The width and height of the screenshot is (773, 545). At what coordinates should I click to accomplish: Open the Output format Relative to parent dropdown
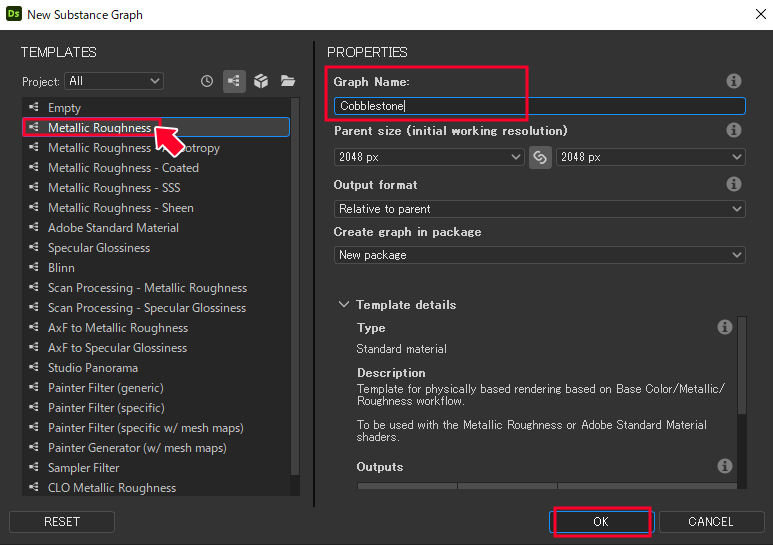coord(539,209)
